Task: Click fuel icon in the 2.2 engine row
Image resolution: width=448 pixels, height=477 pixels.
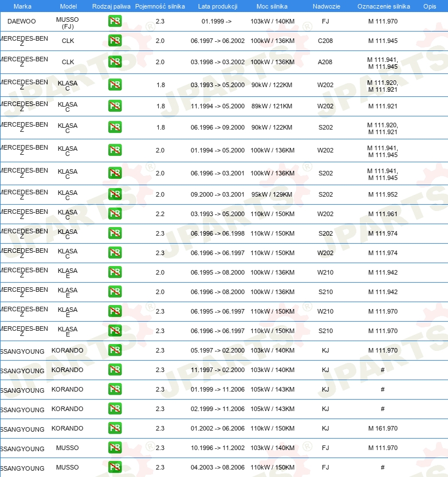Action: pyautogui.click(x=115, y=213)
